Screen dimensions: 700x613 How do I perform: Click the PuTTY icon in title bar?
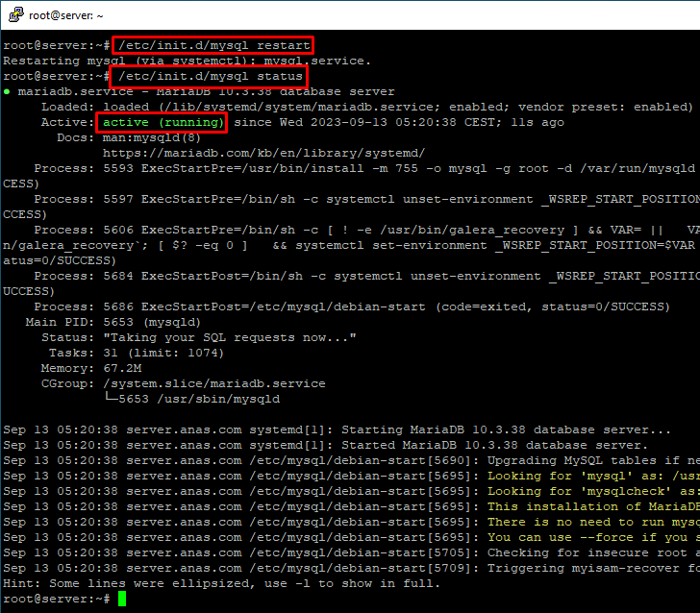16,14
